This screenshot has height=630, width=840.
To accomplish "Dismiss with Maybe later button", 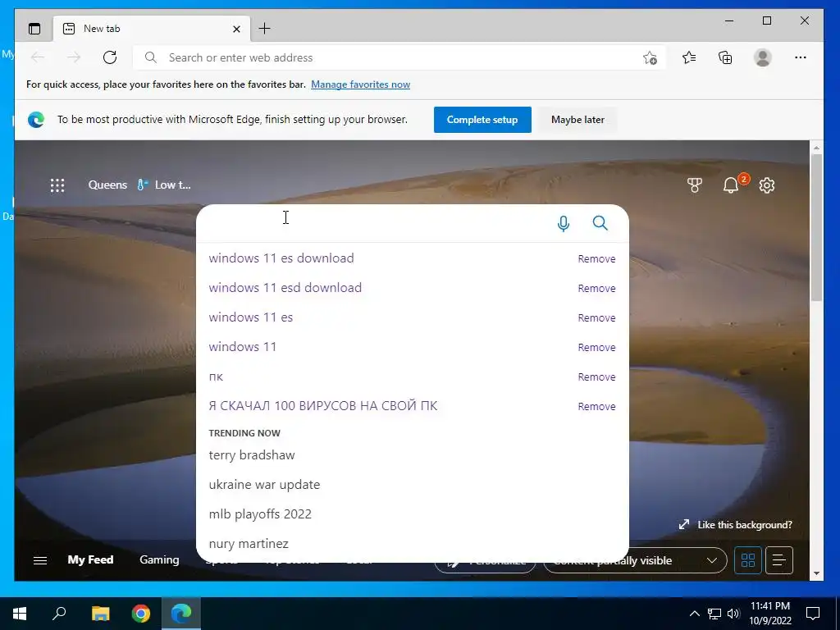I will [x=577, y=120].
